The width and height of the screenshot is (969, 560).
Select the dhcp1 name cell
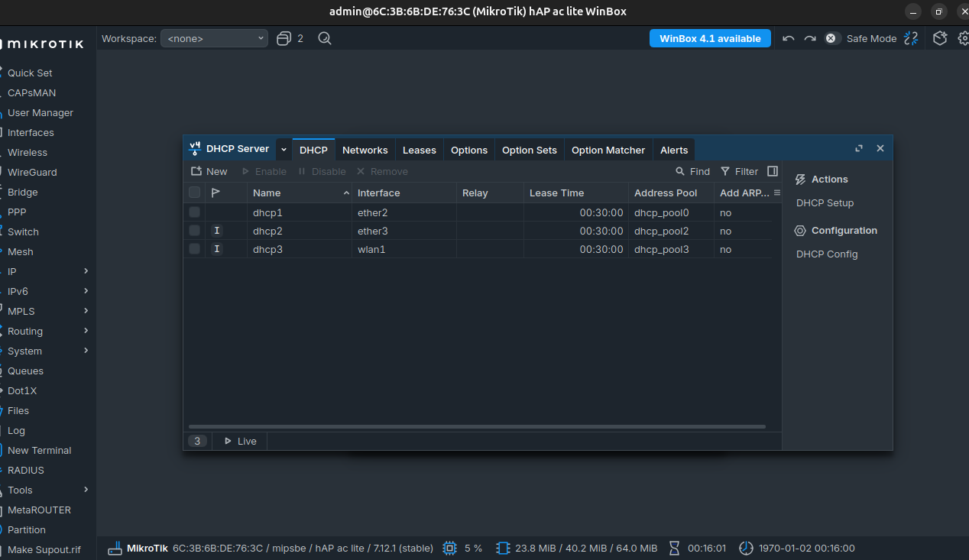coord(299,212)
